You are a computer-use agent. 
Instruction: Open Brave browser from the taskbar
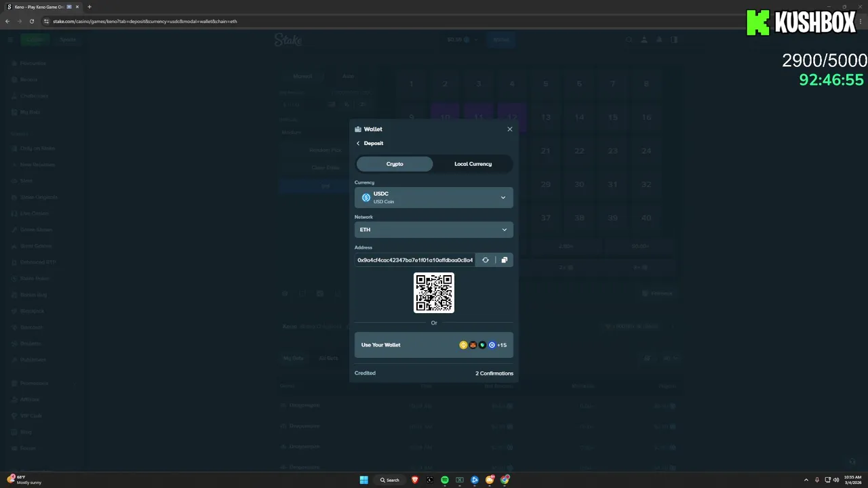[x=415, y=480]
